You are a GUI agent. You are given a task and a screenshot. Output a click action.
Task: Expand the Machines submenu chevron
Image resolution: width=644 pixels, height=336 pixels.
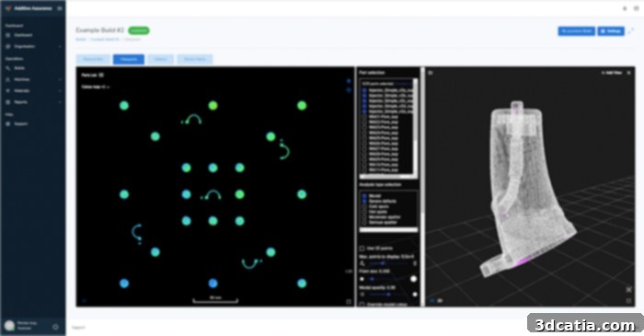pos(60,79)
